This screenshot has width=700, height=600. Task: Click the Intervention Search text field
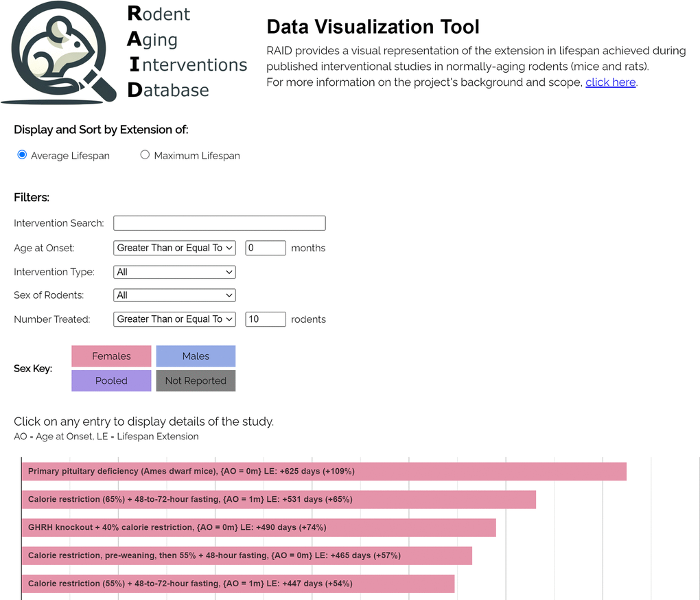[x=219, y=223]
